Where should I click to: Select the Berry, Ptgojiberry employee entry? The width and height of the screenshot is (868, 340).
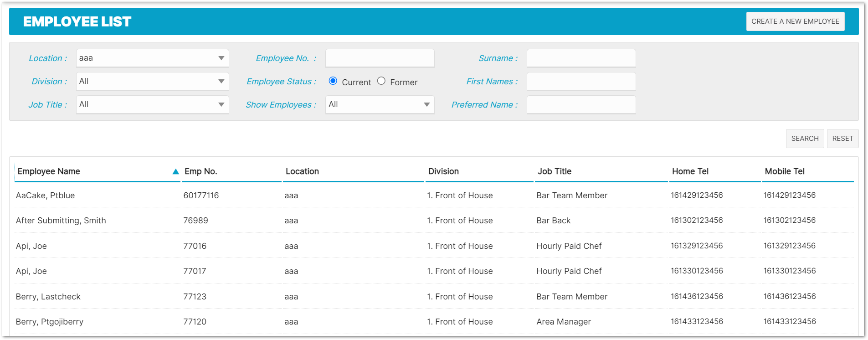click(x=50, y=322)
